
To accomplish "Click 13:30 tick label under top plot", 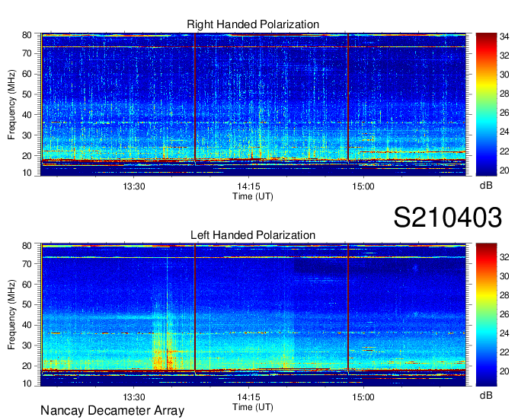I will pos(134,186).
